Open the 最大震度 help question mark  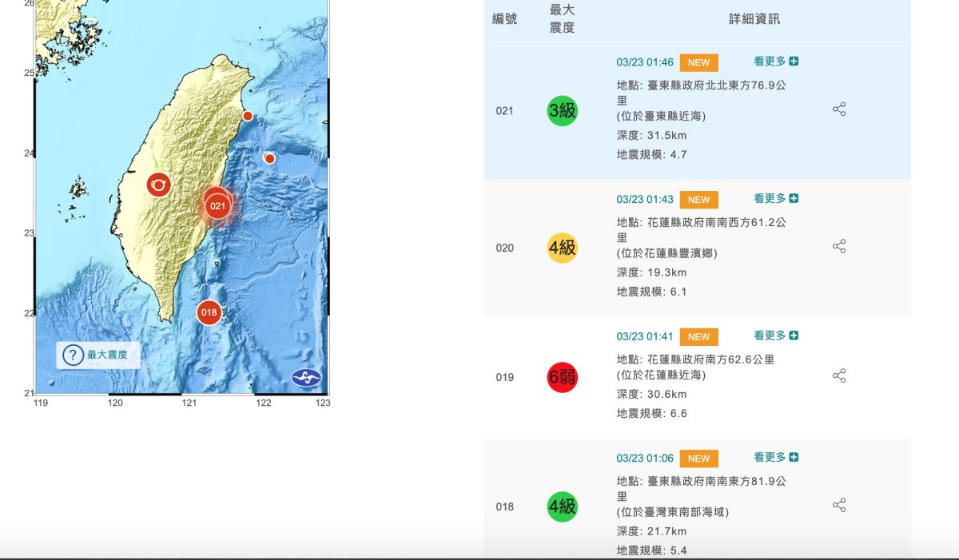[73, 355]
